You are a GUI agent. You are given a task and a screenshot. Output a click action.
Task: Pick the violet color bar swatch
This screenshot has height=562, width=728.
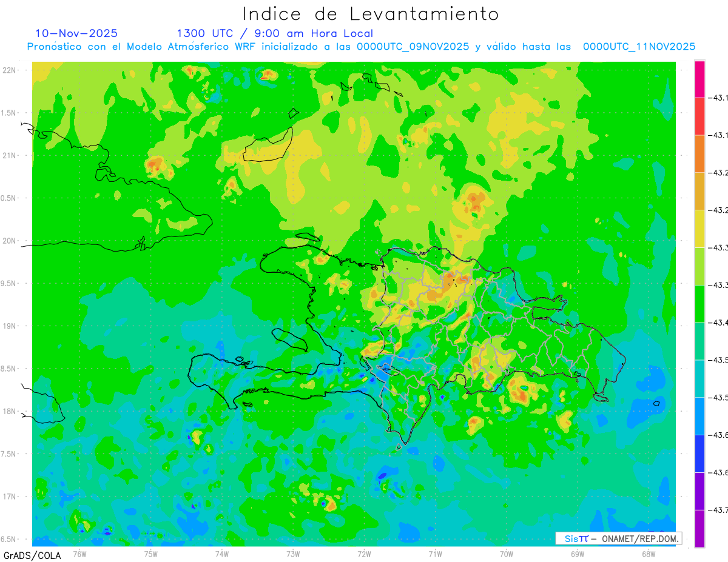point(699,491)
